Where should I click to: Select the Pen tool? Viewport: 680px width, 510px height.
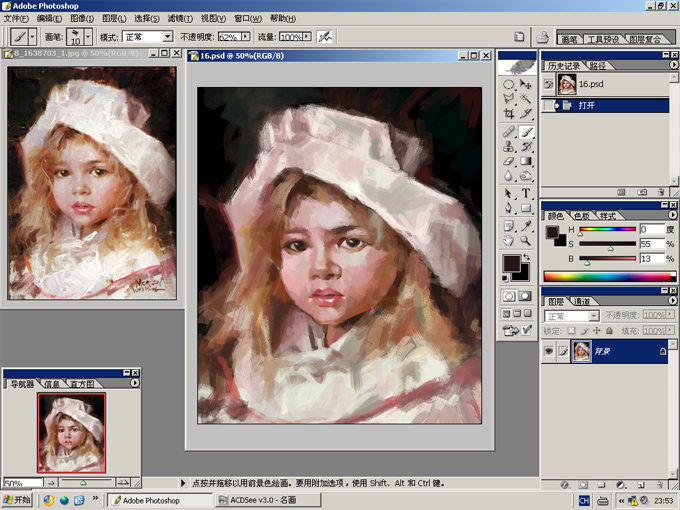(x=509, y=208)
